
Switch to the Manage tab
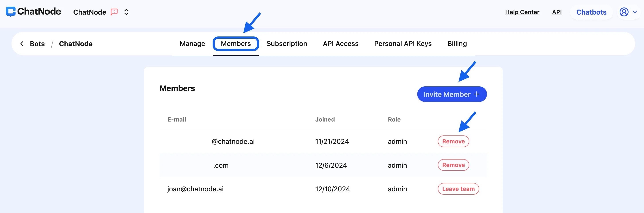192,44
